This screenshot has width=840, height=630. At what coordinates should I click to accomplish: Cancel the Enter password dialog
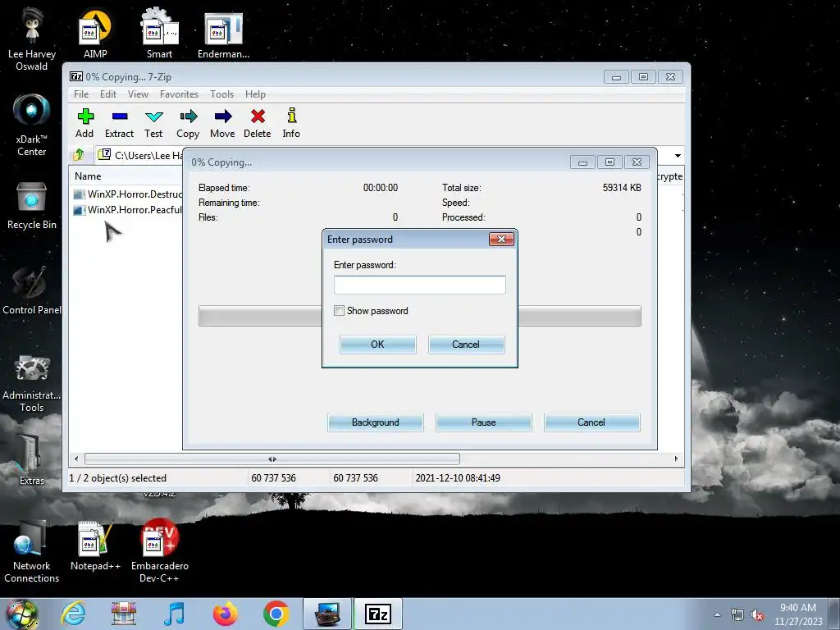[466, 344]
